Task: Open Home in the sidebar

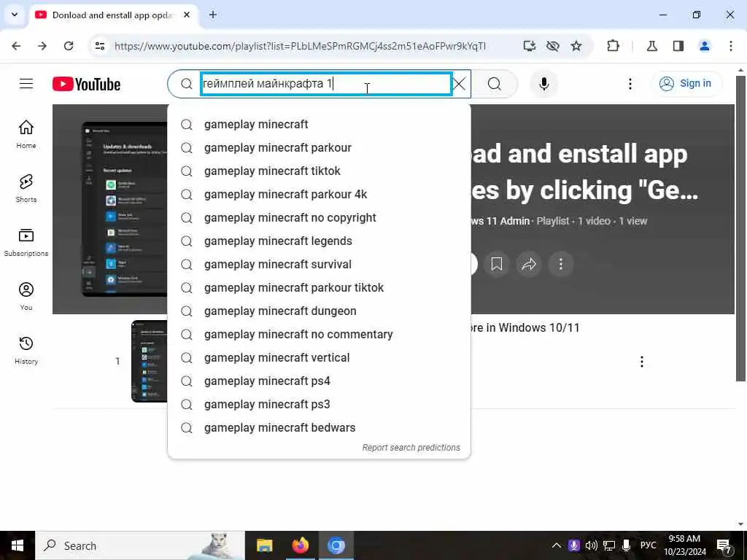Action: tap(26, 134)
